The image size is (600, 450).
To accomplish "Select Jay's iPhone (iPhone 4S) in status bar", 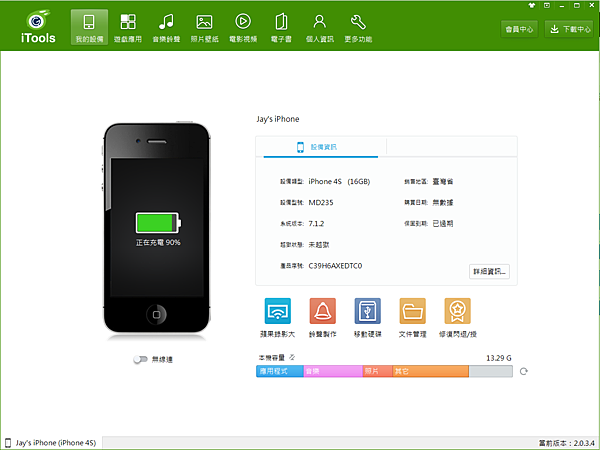I will [x=51, y=443].
